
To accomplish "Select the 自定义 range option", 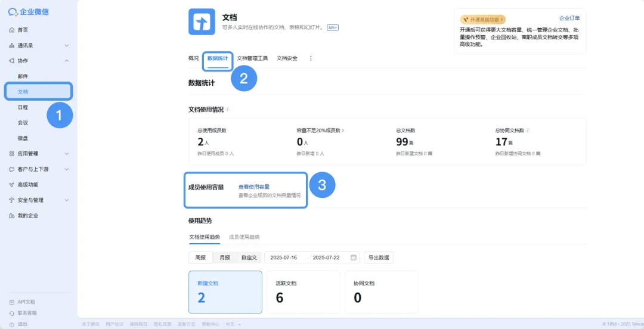I will point(249,257).
